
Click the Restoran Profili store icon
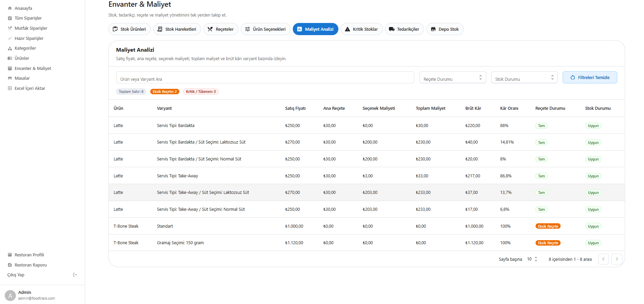pos(10,255)
